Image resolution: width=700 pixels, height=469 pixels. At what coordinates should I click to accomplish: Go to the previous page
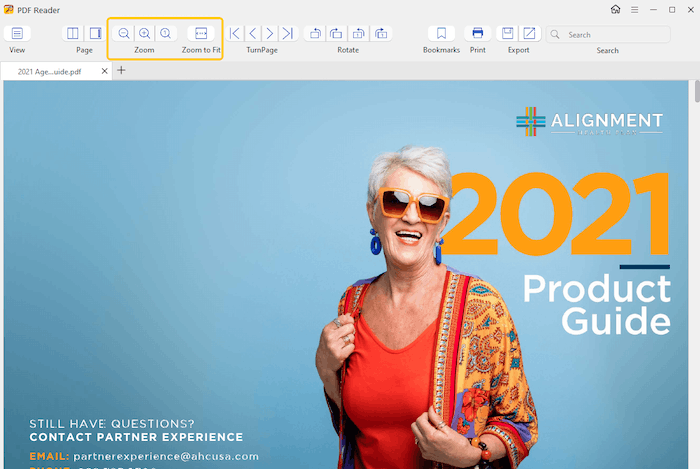(253, 33)
